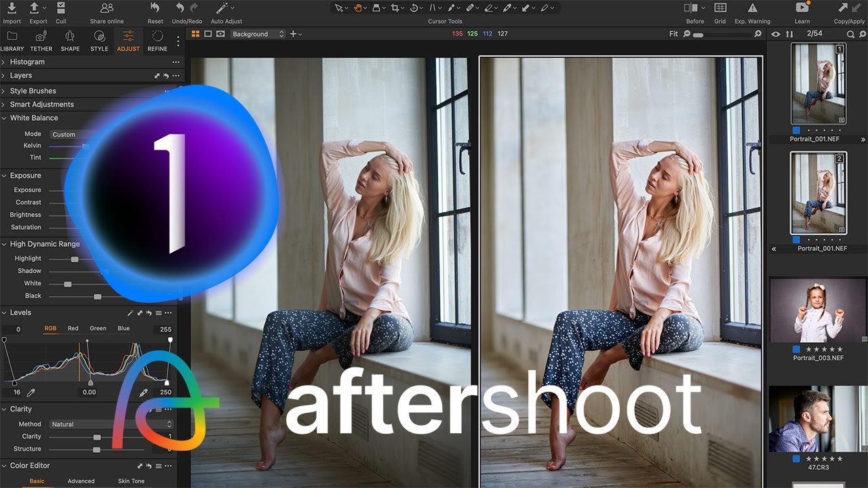Click the Grid overlay icon
The image size is (868, 488).
point(720,8)
